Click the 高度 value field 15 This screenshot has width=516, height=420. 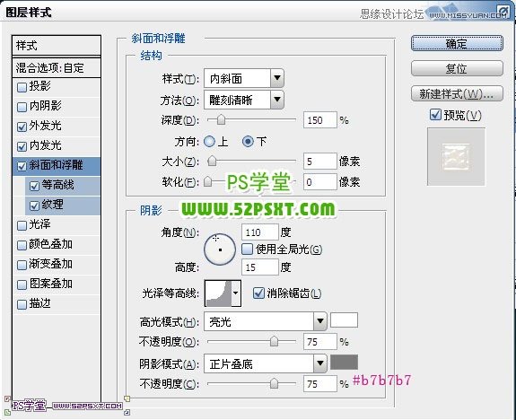pyautogui.click(x=260, y=267)
